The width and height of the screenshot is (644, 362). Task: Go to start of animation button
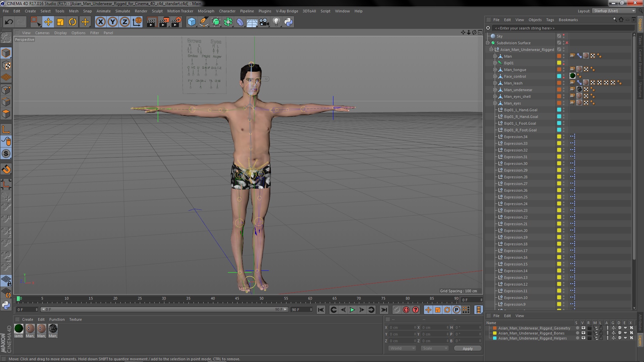tap(321, 310)
